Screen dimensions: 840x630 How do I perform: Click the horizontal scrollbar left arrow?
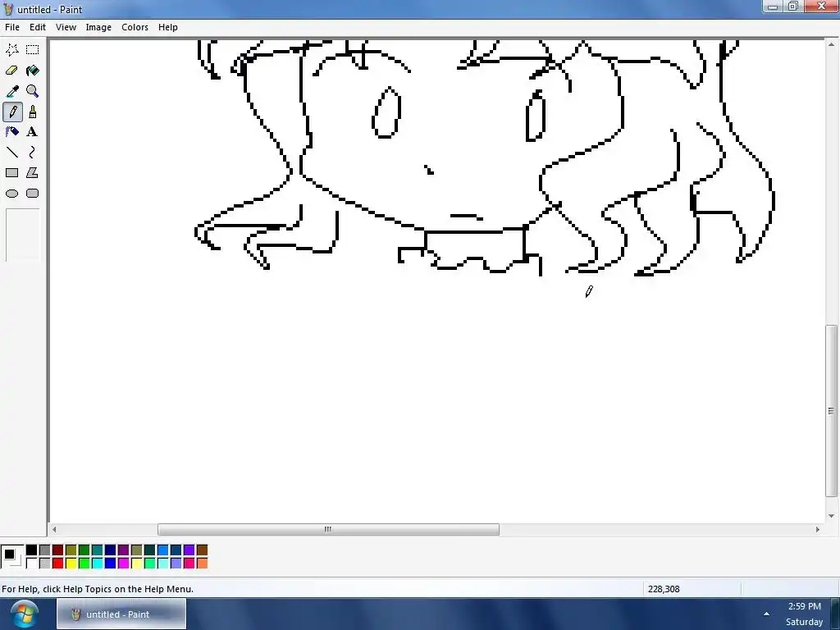point(54,529)
